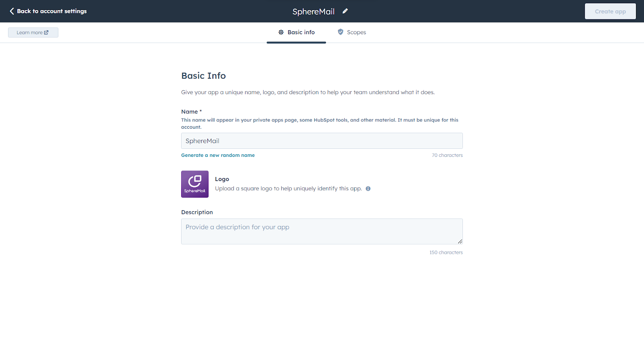The image size is (644, 362).
Task: Click the Create app button
Action: [x=610, y=11]
